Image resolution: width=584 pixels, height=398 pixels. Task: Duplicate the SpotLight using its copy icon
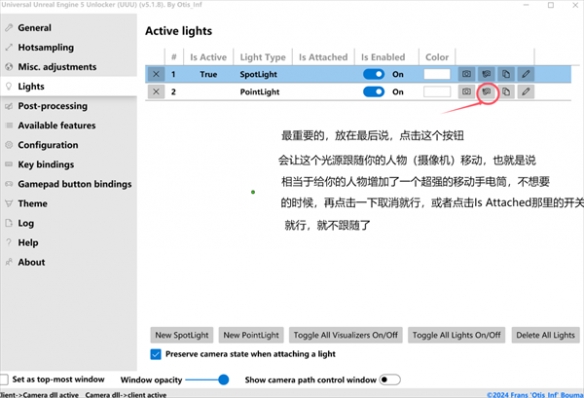pyautogui.click(x=506, y=74)
